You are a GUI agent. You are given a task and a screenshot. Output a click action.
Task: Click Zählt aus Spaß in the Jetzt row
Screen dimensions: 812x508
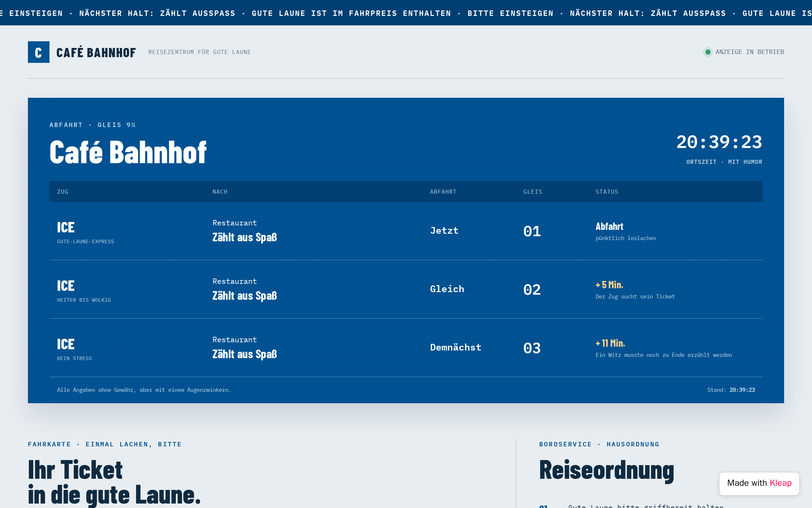[245, 237]
